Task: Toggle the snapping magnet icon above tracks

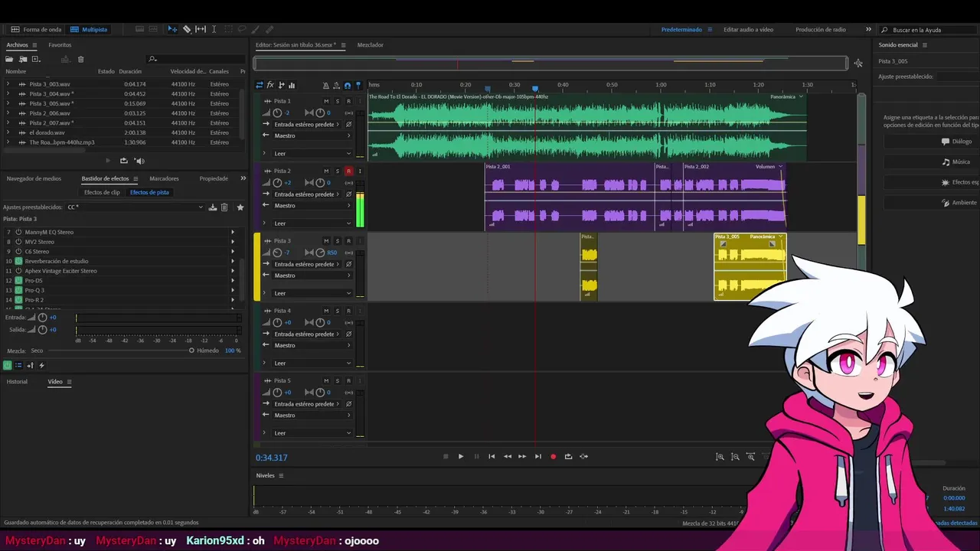Action: click(348, 86)
